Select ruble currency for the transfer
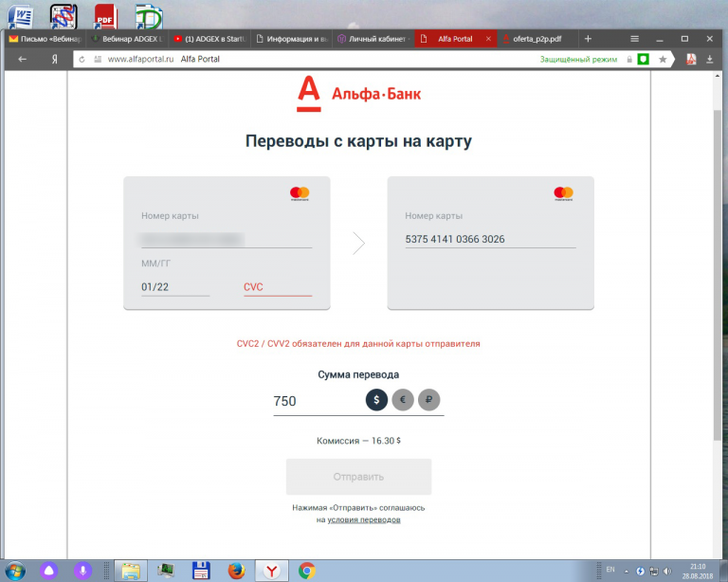The image size is (728, 582). click(x=429, y=400)
